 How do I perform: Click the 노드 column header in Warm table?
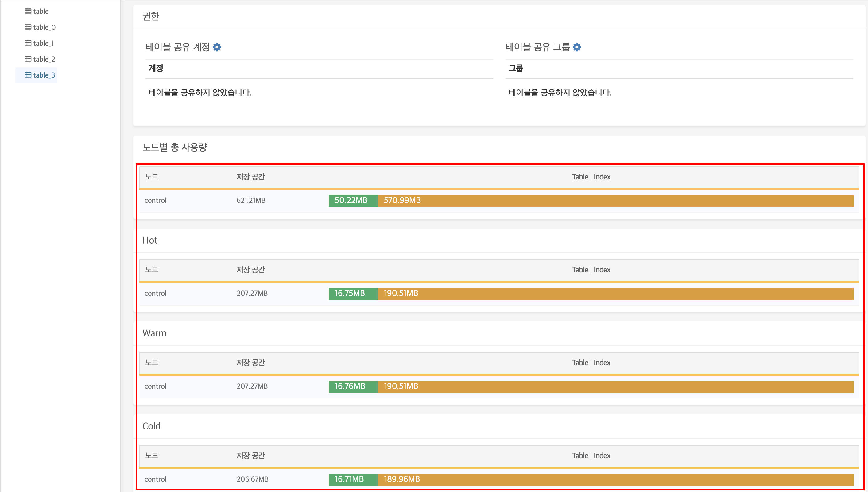(152, 363)
